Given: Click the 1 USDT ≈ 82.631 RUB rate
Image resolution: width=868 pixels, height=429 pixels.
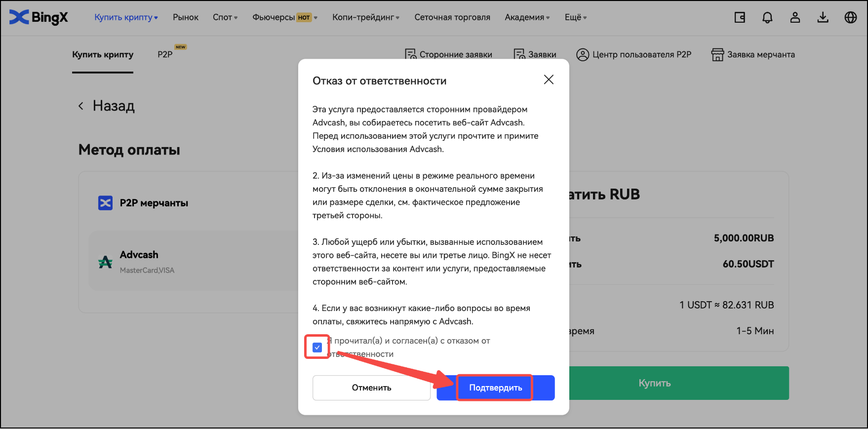Looking at the screenshot, I should pos(726,305).
